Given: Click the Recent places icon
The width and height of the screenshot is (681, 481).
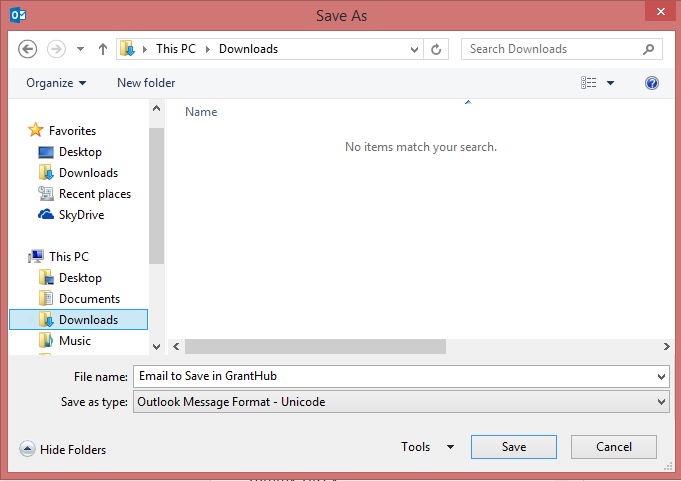Looking at the screenshot, I should point(46,194).
